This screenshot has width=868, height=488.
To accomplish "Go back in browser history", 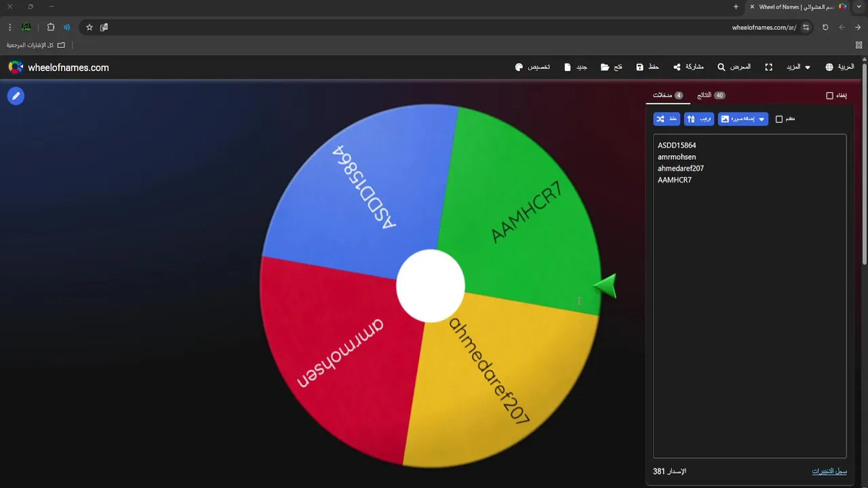I will pos(858,27).
